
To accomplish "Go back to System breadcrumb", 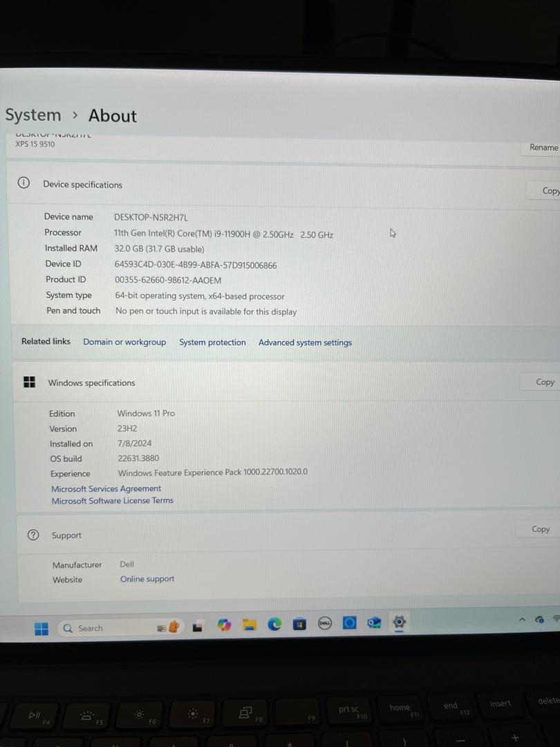I will pos(33,116).
